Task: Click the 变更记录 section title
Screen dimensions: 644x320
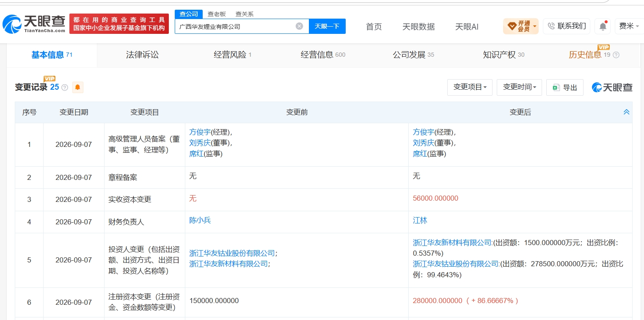Action: (x=31, y=87)
